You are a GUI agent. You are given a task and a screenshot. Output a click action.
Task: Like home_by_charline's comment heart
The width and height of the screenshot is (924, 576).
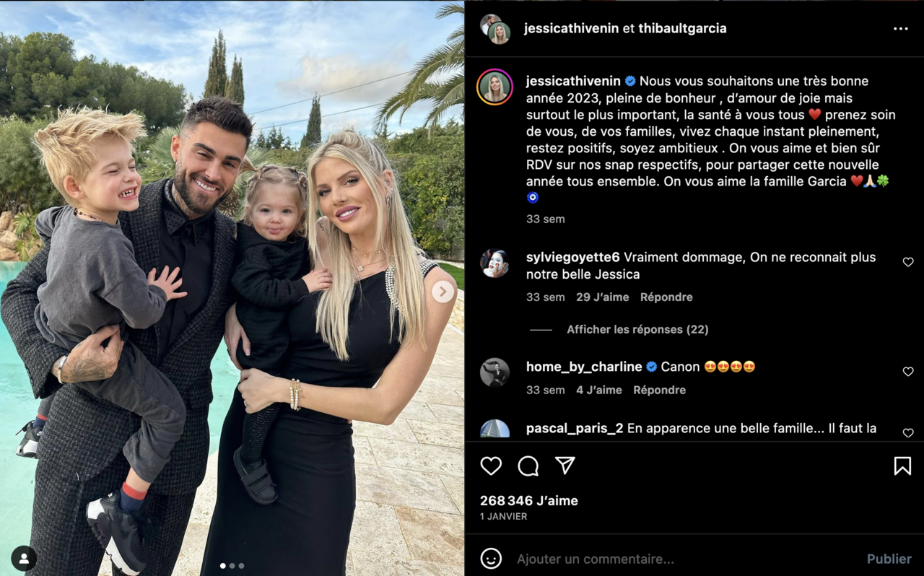tap(908, 372)
